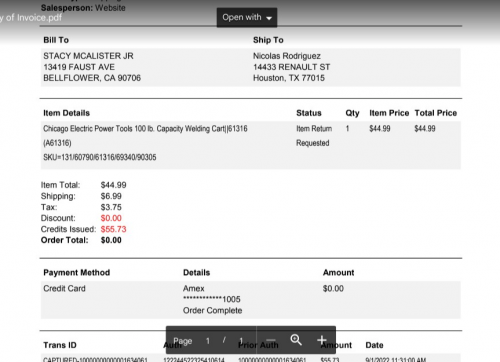Click the Order Total value $0.00

coord(111,240)
